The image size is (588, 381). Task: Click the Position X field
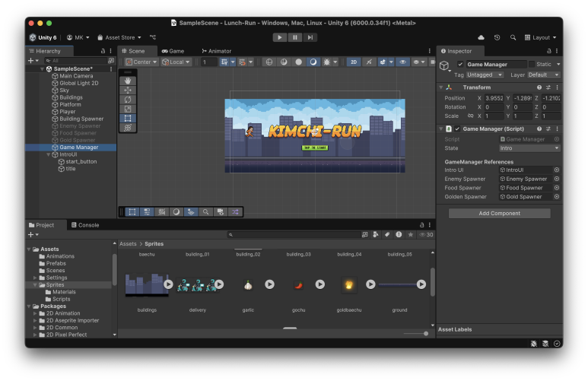click(x=494, y=98)
